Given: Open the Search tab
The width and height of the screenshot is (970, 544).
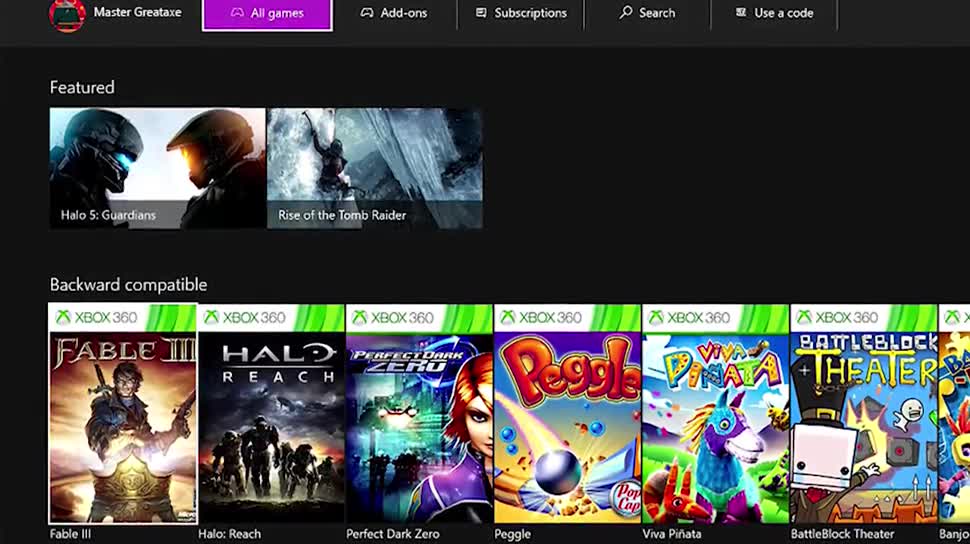Looking at the screenshot, I should [648, 13].
